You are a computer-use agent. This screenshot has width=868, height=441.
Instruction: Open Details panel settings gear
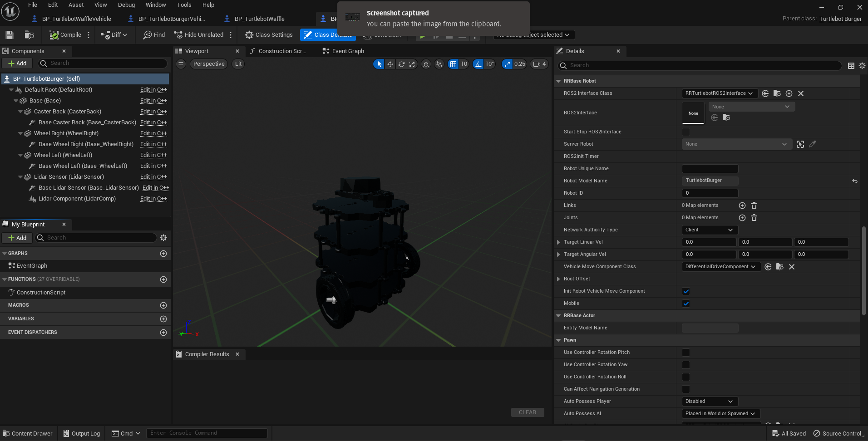(862, 66)
